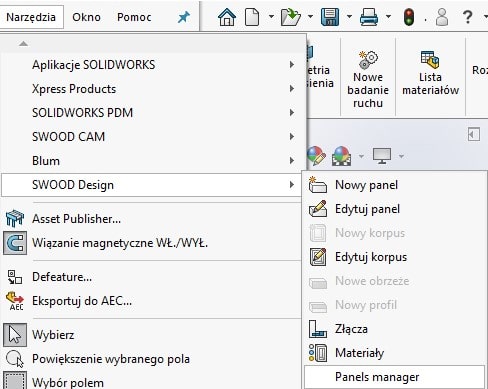Open the Pomoc menu

coord(134,17)
